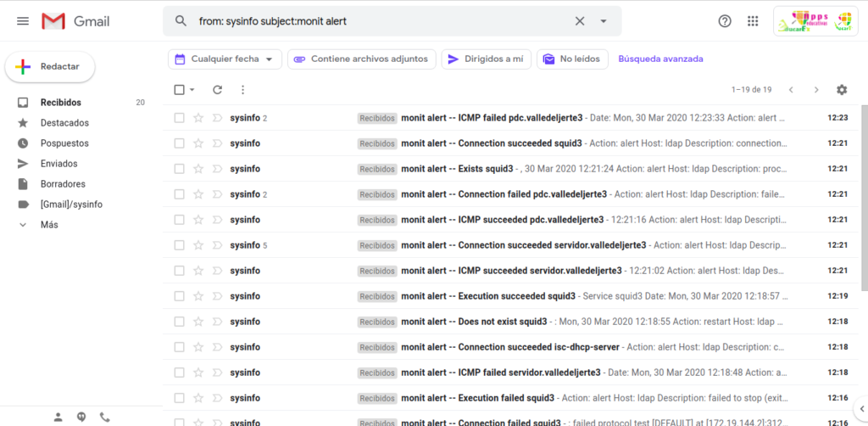Tick the select-all checkbox

pos(180,90)
